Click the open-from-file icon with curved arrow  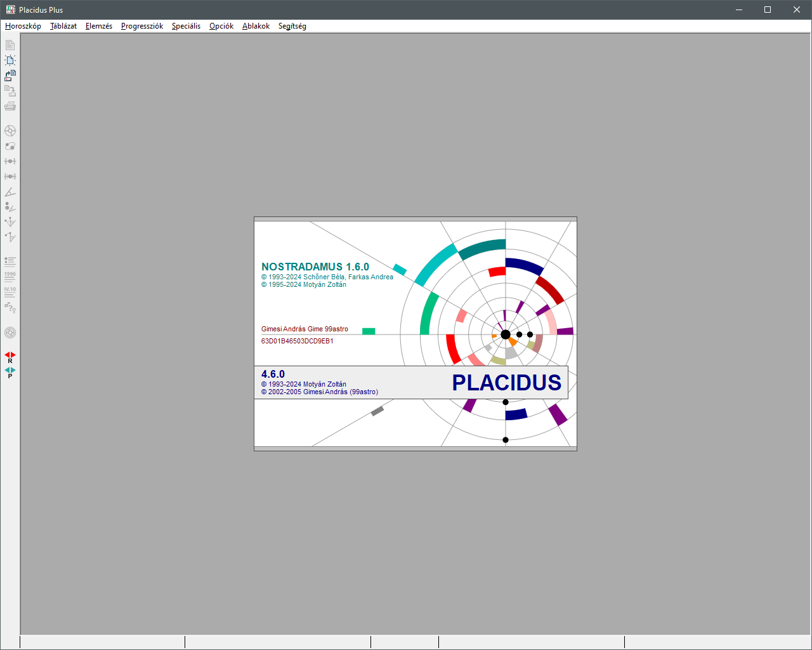(10, 76)
